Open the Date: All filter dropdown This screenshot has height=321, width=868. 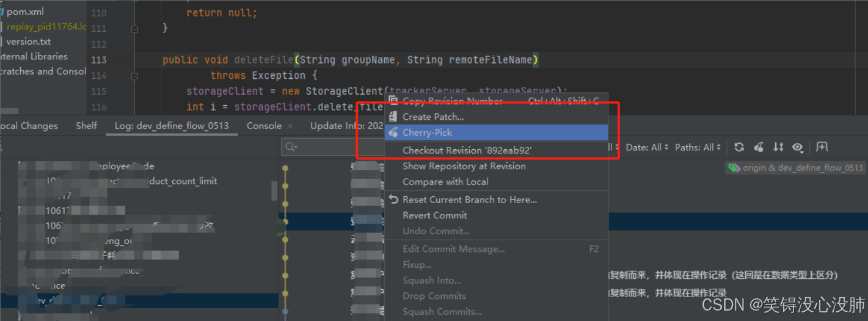[647, 147]
